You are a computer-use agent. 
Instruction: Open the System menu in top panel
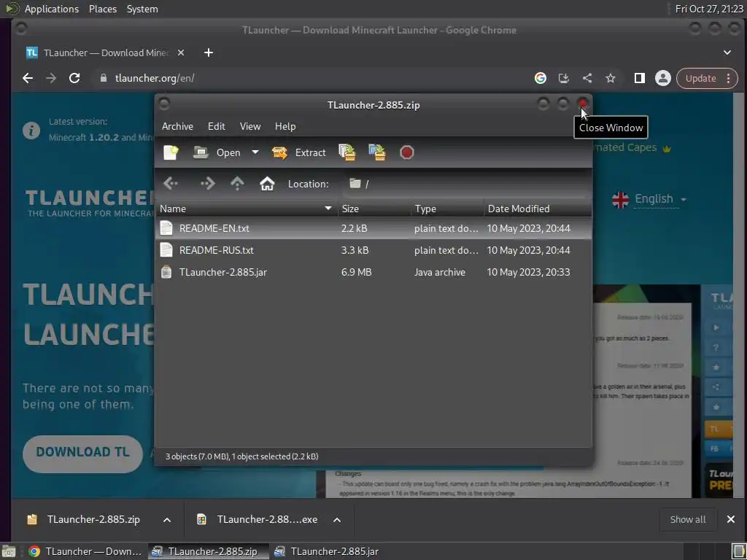click(142, 9)
